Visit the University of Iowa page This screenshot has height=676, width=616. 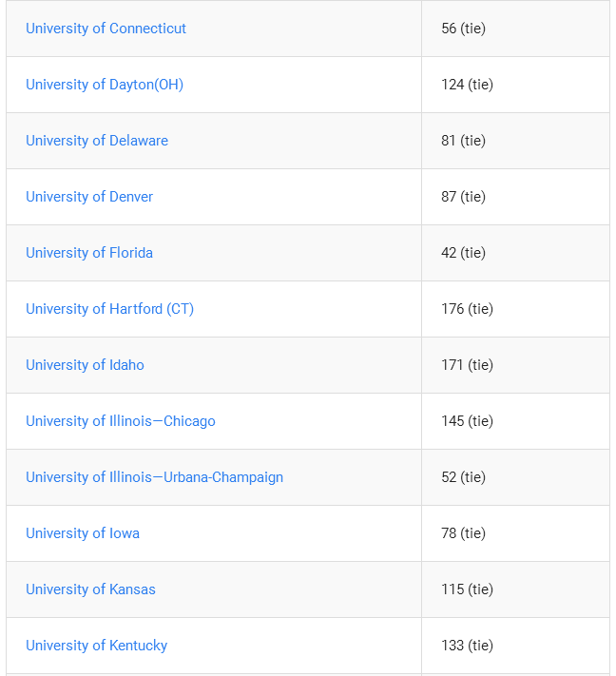click(83, 532)
